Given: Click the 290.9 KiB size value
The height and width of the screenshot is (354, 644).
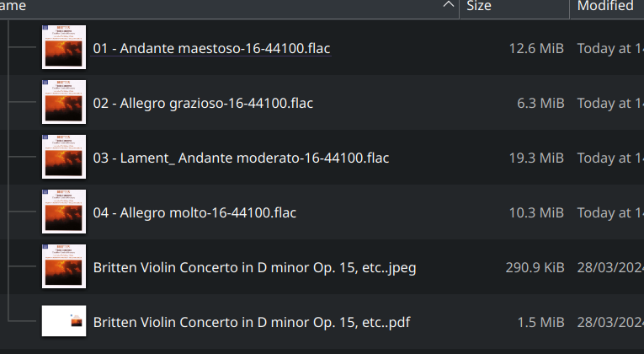Looking at the screenshot, I should click(532, 267).
